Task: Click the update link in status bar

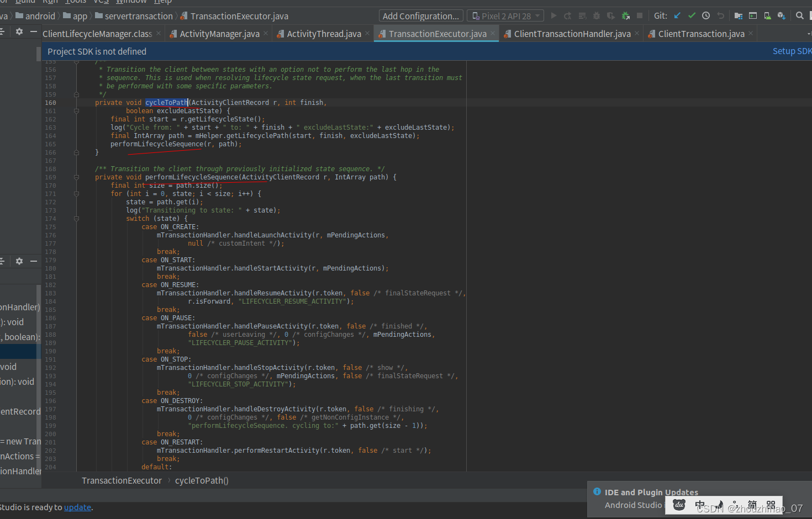Action: point(77,507)
